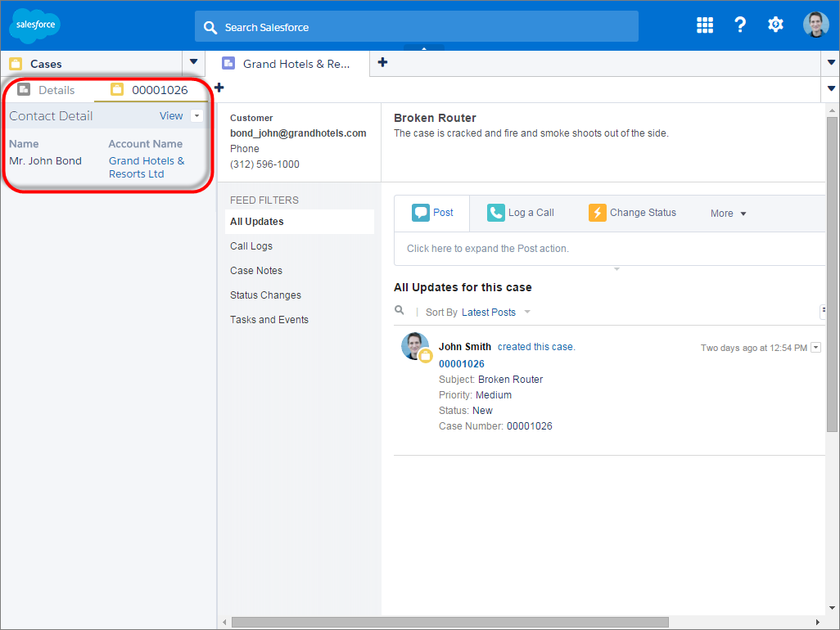Image resolution: width=840 pixels, height=630 pixels.
Task: Select the All Updates feed filter
Action: pos(299,222)
